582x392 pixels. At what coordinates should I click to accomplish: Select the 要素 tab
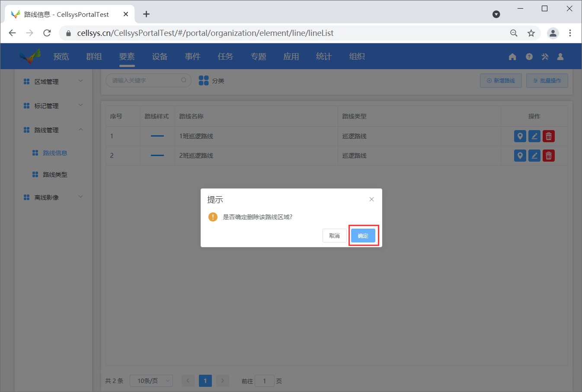[x=127, y=56]
